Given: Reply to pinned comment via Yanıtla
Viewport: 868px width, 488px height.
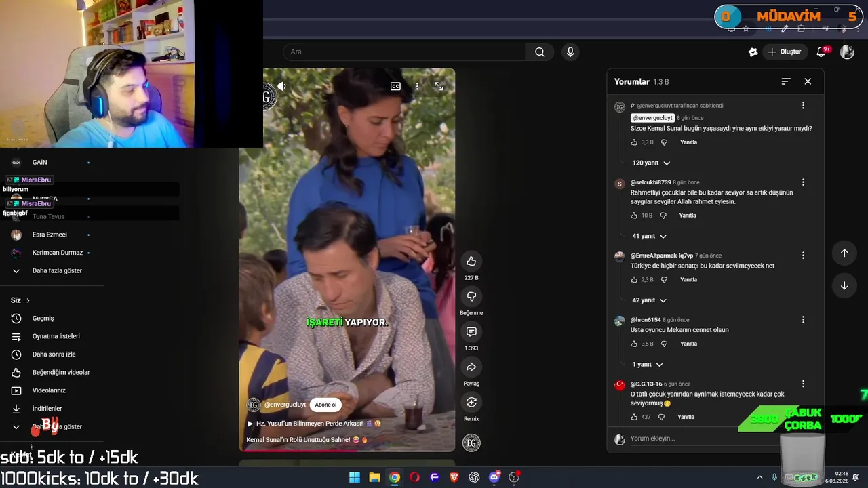Looking at the screenshot, I should click(688, 142).
